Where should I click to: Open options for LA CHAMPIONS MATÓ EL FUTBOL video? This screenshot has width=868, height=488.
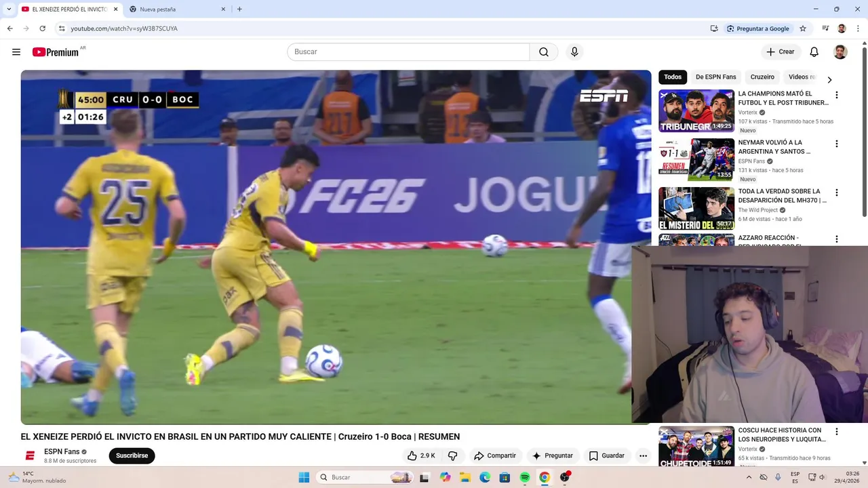(836, 95)
